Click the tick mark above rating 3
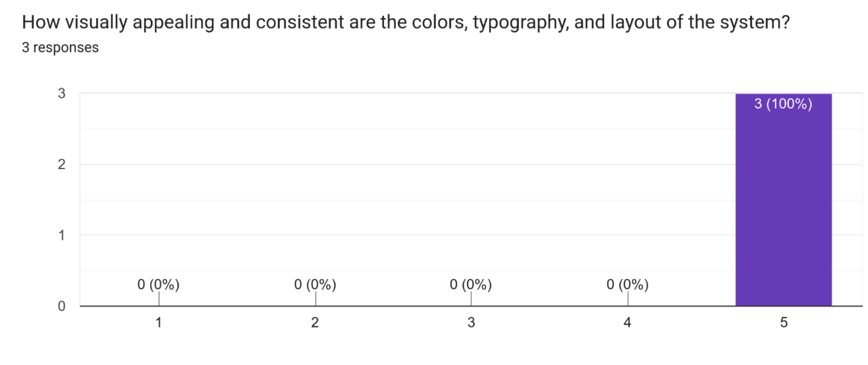 (471, 298)
